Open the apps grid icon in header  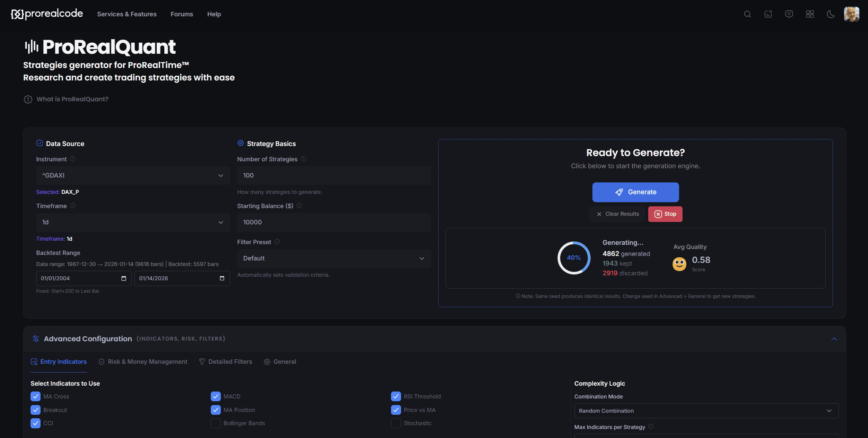point(810,14)
